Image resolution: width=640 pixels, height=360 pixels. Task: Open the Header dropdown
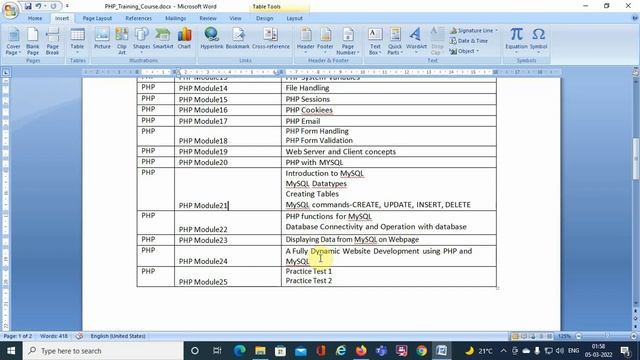point(305,41)
